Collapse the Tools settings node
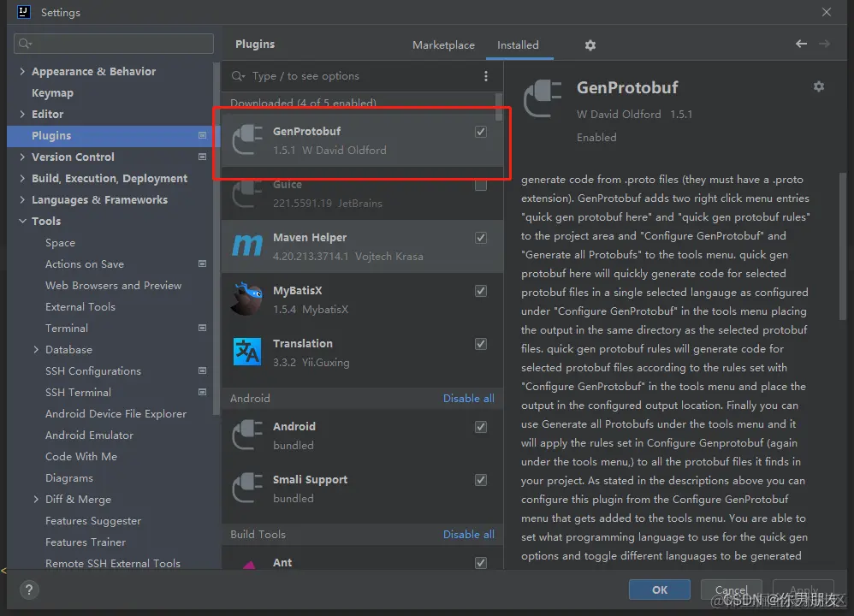The width and height of the screenshot is (854, 616). pyautogui.click(x=22, y=221)
